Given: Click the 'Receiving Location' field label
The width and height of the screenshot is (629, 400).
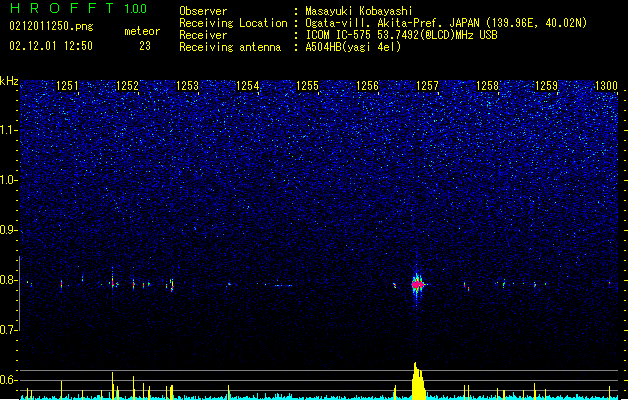Looking at the screenshot, I should point(233,23).
